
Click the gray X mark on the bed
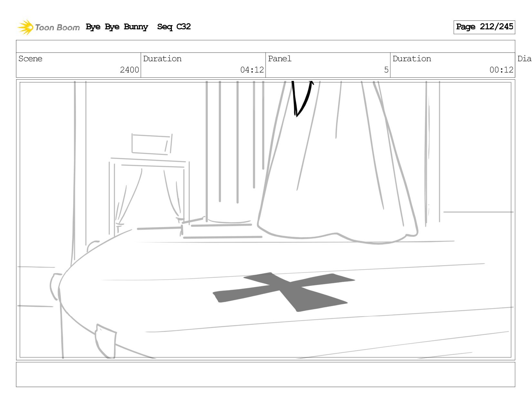pos(284,292)
